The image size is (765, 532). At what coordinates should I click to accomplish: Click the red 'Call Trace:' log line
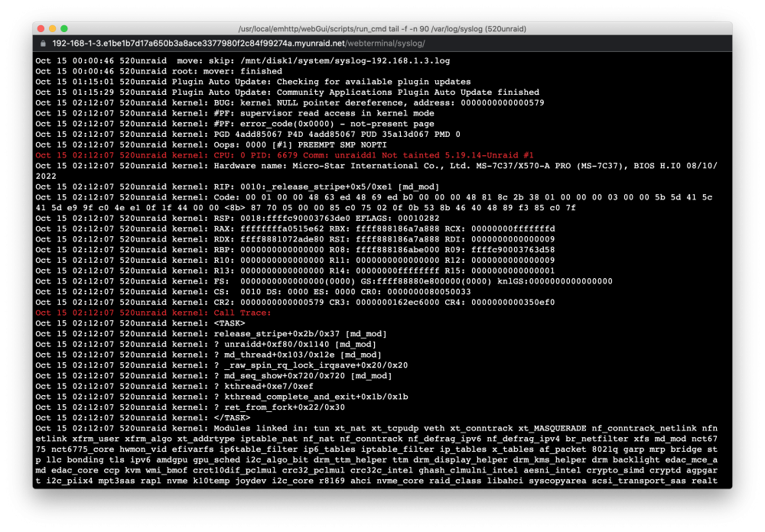[153, 313]
